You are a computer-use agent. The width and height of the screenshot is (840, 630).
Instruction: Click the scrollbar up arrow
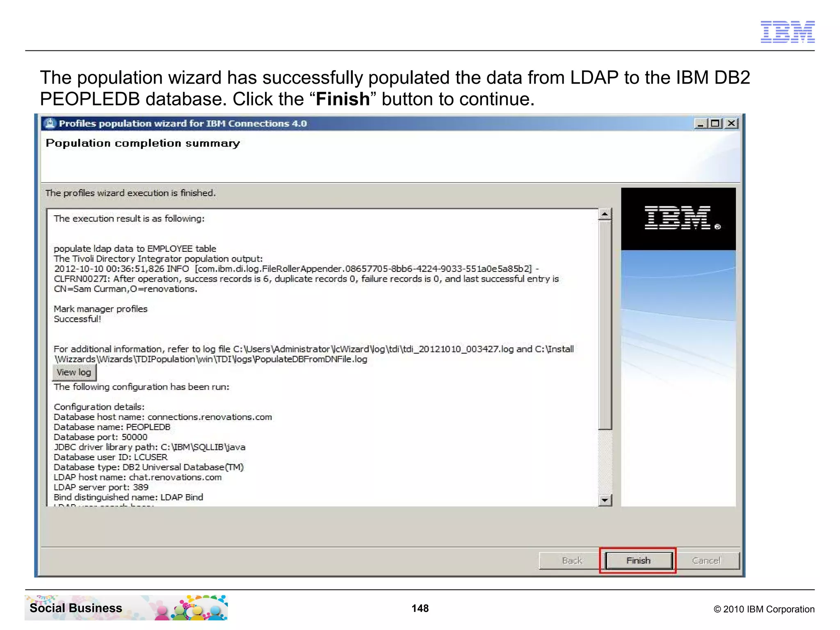pyautogui.click(x=605, y=214)
